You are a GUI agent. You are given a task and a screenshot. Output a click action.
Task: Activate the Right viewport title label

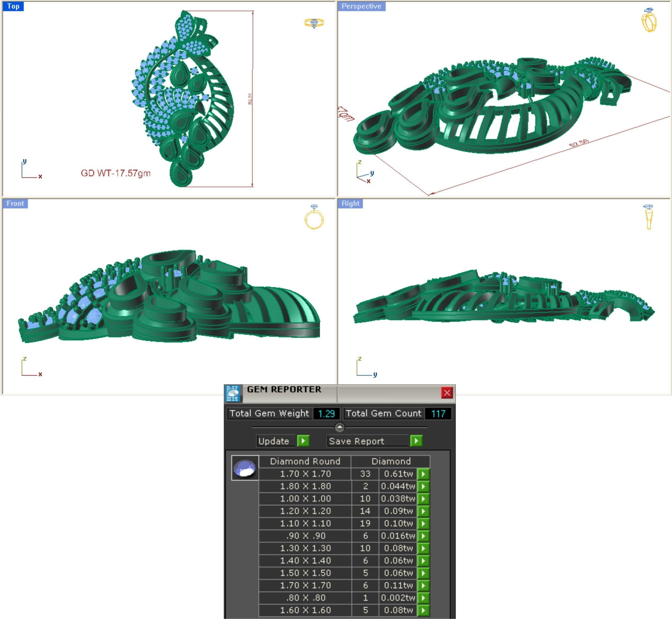[350, 204]
